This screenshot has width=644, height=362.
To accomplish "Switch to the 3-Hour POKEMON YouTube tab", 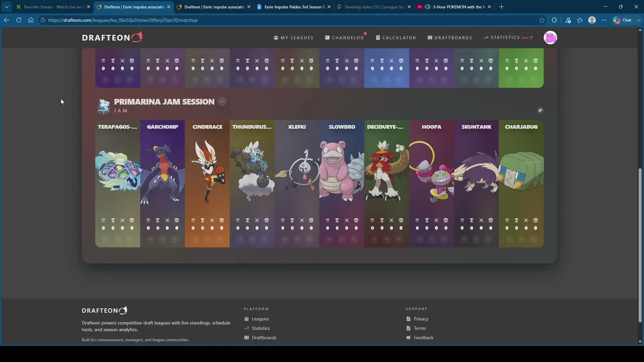I will [454, 7].
